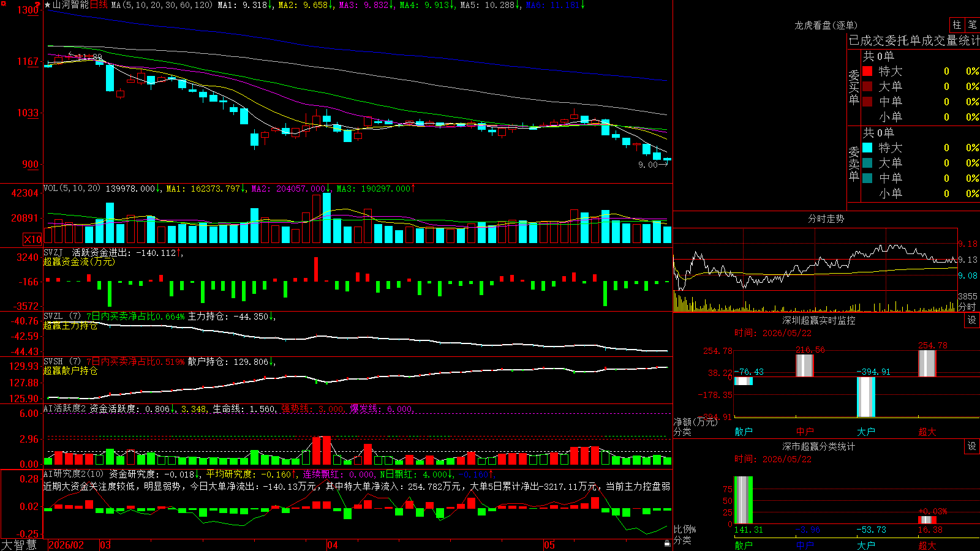This screenshot has height=551, width=980.
Task: Click the 超大 label under 比例% chart
Action: 927,545
